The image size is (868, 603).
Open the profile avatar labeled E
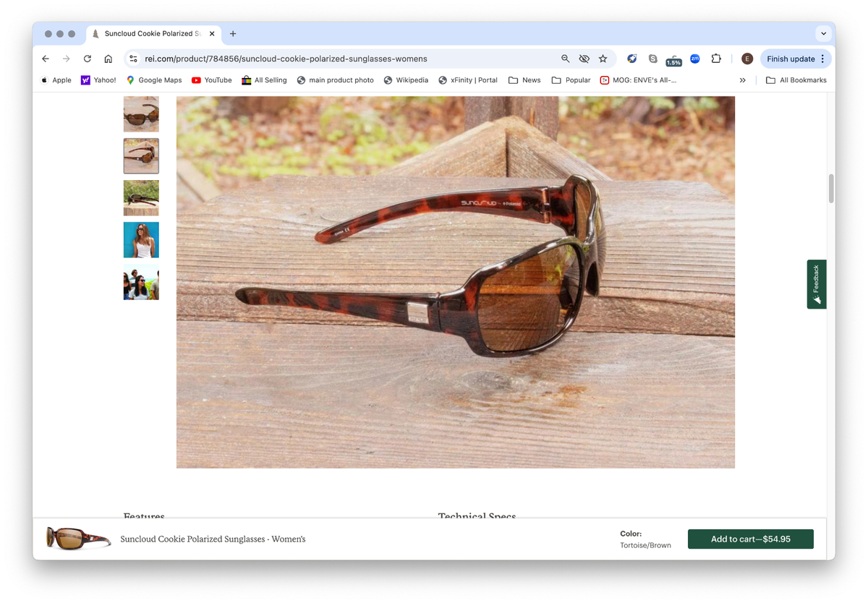747,59
